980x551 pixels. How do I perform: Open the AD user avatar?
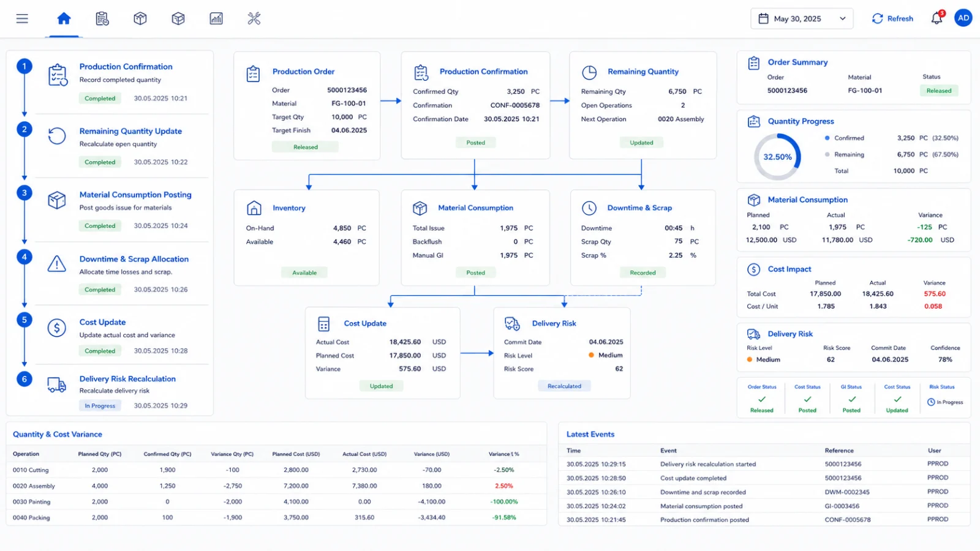pyautogui.click(x=963, y=18)
